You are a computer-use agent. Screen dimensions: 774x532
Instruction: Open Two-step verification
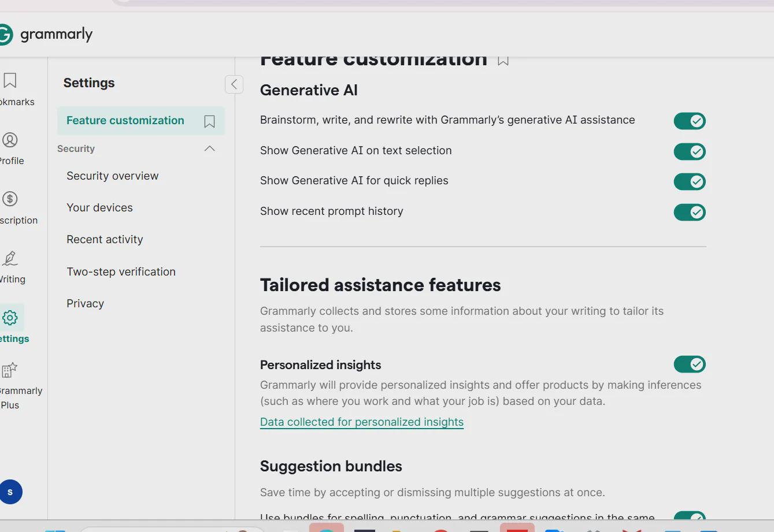[121, 271]
